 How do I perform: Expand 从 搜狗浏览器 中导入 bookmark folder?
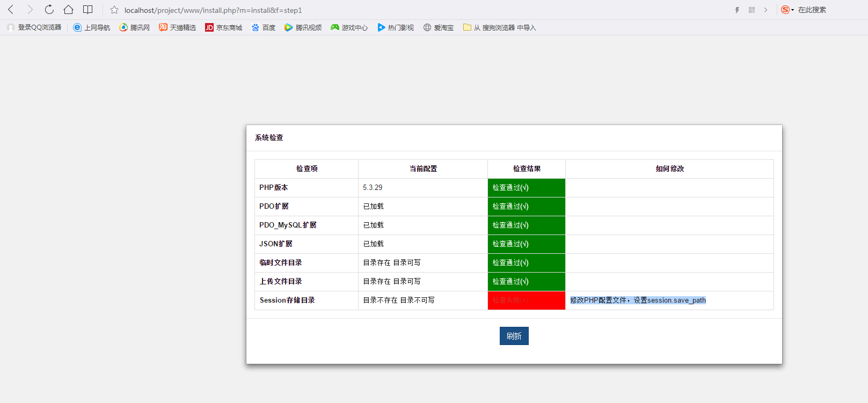500,27
